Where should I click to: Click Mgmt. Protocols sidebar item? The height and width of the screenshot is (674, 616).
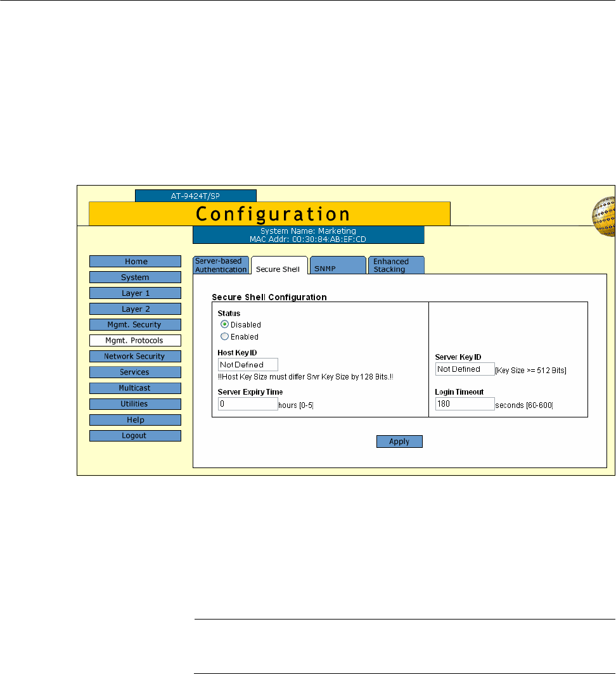pyautogui.click(x=135, y=340)
